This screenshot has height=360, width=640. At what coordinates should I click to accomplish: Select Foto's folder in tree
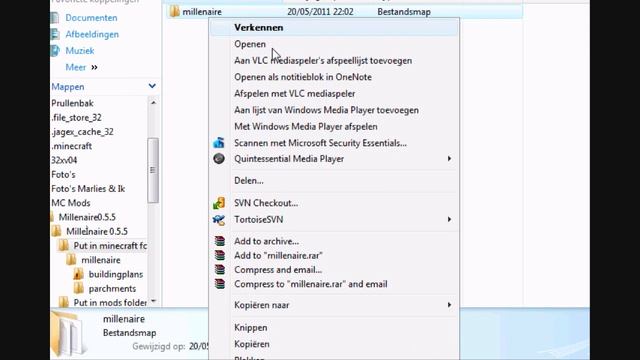tap(63, 175)
